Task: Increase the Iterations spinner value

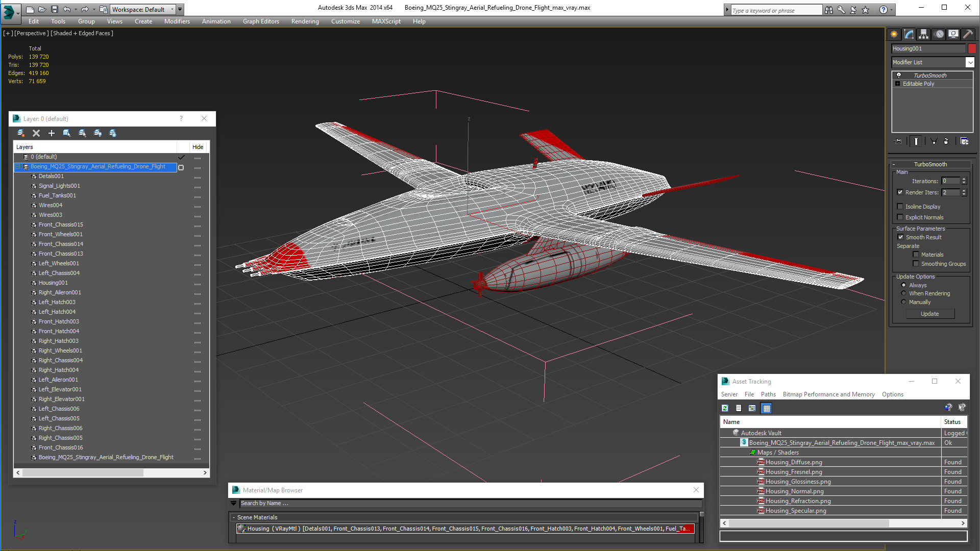Action: point(964,179)
